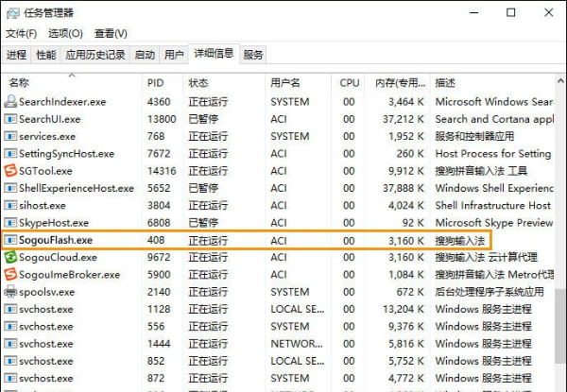Select the SogouImeBroker.exe process name
The image size is (567, 392).
click(x=69, y=274)
